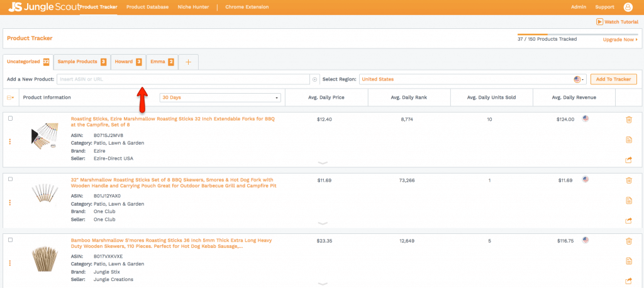Click Jungle Stix bamboo skewers thumbnail

(x=45, y=259)
